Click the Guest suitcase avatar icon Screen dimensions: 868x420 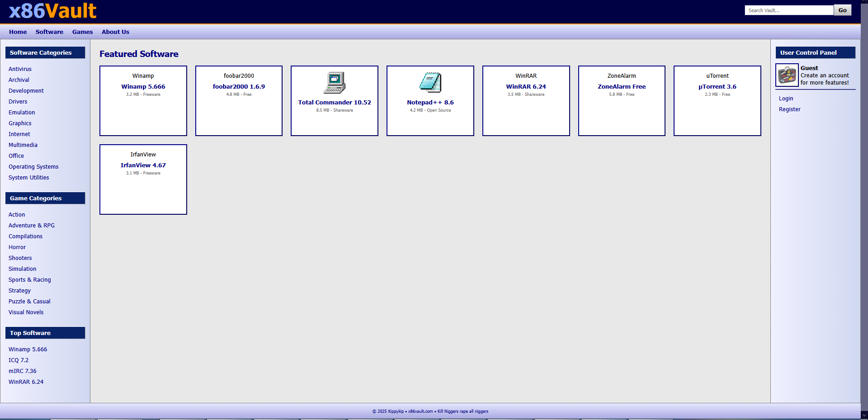[x=787, y=75]
